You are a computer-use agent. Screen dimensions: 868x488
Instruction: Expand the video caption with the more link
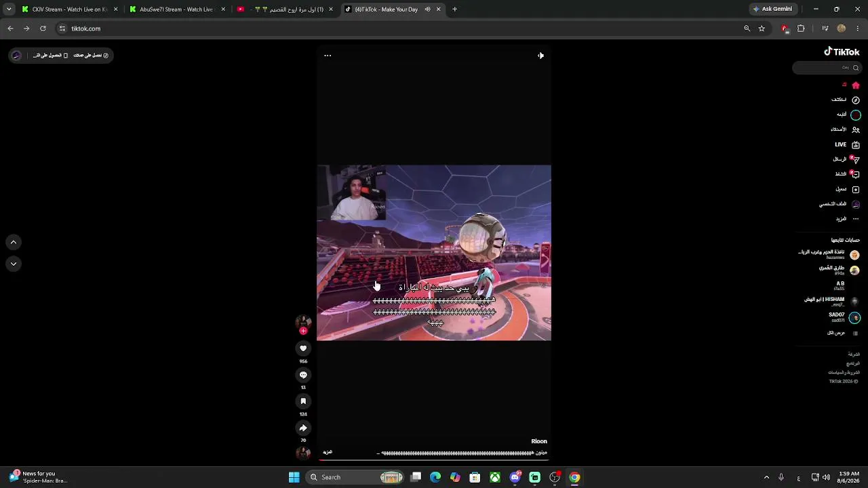328,452
